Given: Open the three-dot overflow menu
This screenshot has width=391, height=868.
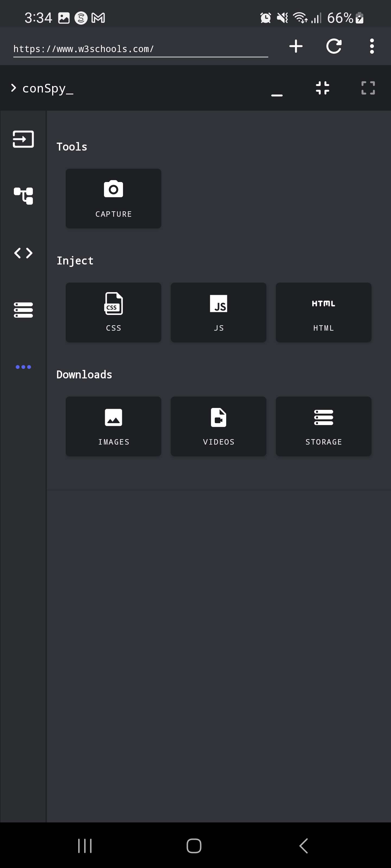Looking at the screenshot, I should [372, 46].
